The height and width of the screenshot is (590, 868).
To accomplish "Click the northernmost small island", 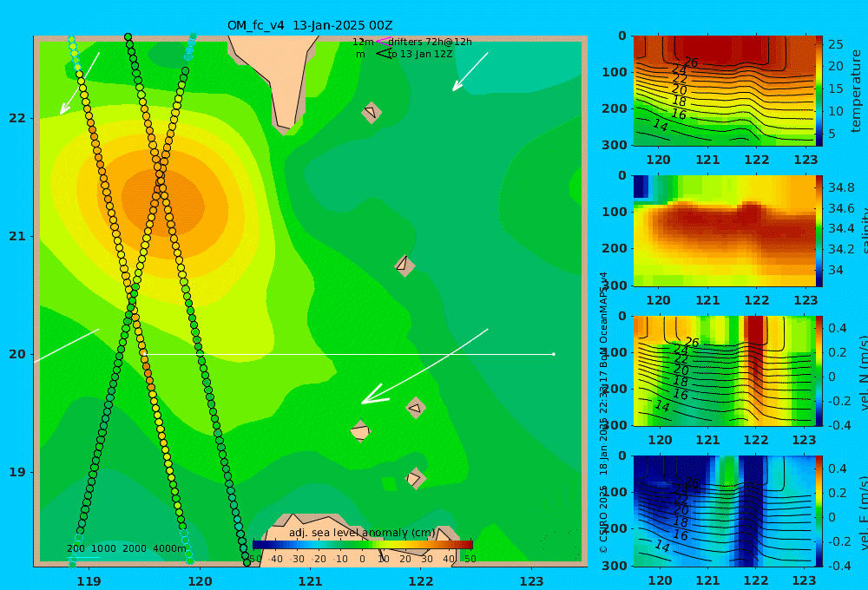I will (x=372, y=112).
